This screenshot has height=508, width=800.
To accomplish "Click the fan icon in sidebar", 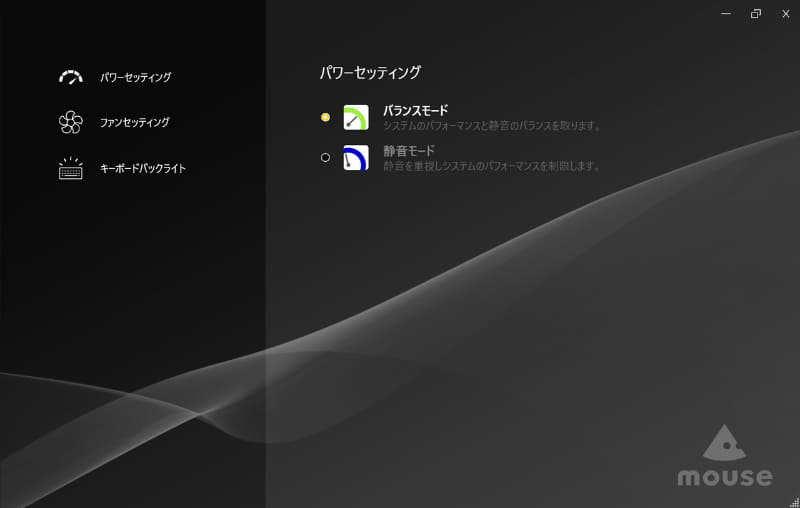I will 70,122.
